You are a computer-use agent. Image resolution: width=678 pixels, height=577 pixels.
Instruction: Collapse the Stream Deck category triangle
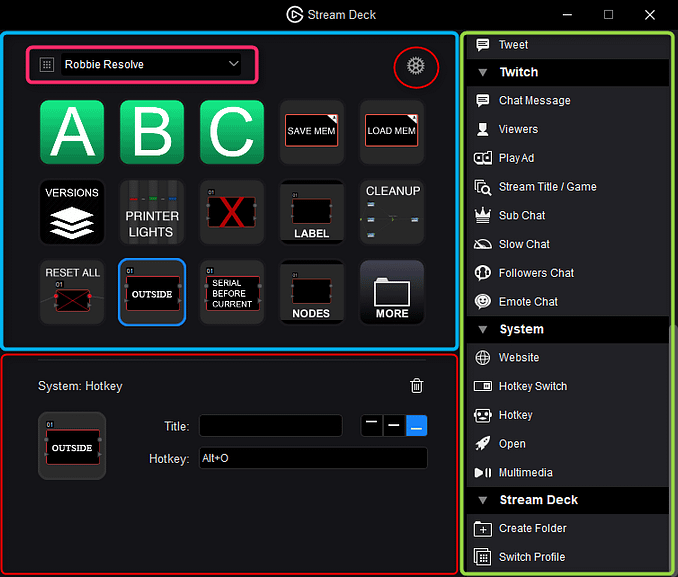(x=483, y=500)
